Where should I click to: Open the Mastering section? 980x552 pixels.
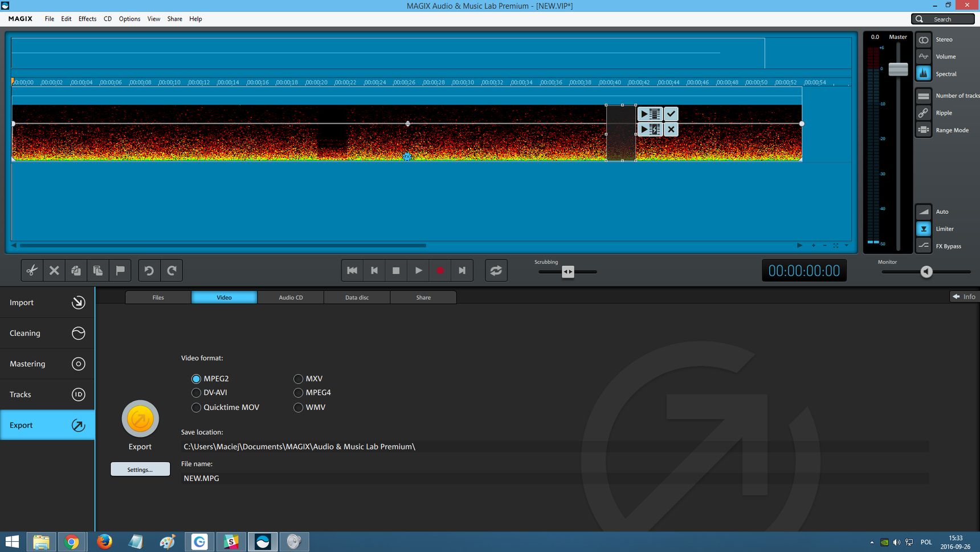47,364
